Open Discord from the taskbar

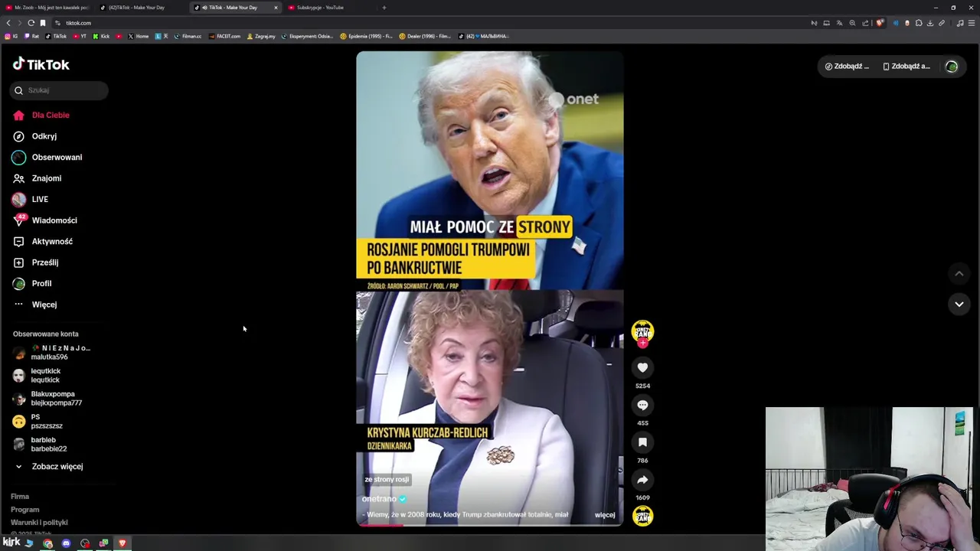pyautogui.click(x=66, y=543)
